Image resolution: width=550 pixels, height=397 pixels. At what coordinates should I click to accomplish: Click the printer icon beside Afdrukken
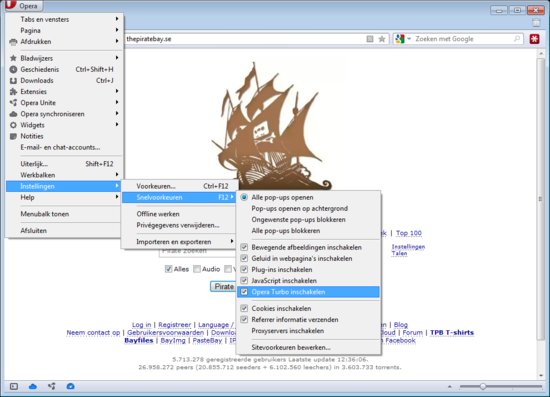tap(13, 42)
